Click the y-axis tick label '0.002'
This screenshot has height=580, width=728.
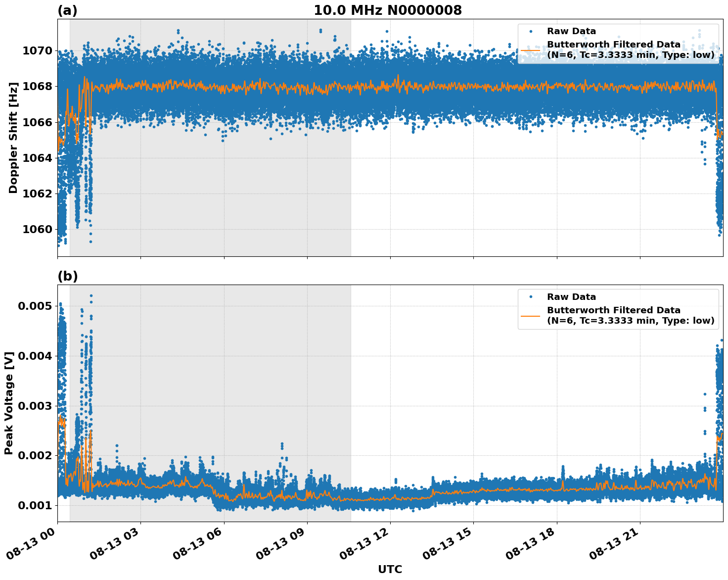pos(35,455)
